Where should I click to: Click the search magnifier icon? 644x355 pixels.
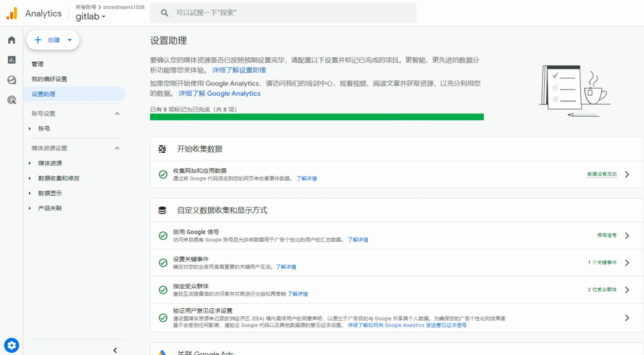point(165,13)
